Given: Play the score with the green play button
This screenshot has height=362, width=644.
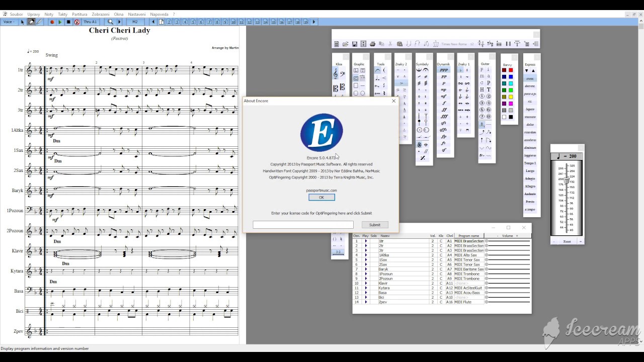Looking at the screenshot, I should pos(60,22).
